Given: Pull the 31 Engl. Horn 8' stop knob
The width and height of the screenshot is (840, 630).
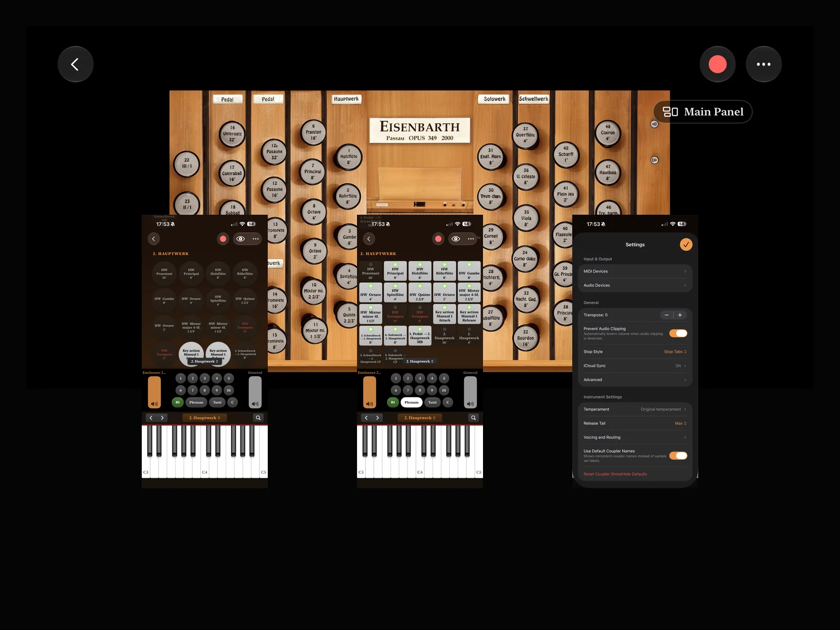Looking at the screenshot, I should tap(491, 156).
